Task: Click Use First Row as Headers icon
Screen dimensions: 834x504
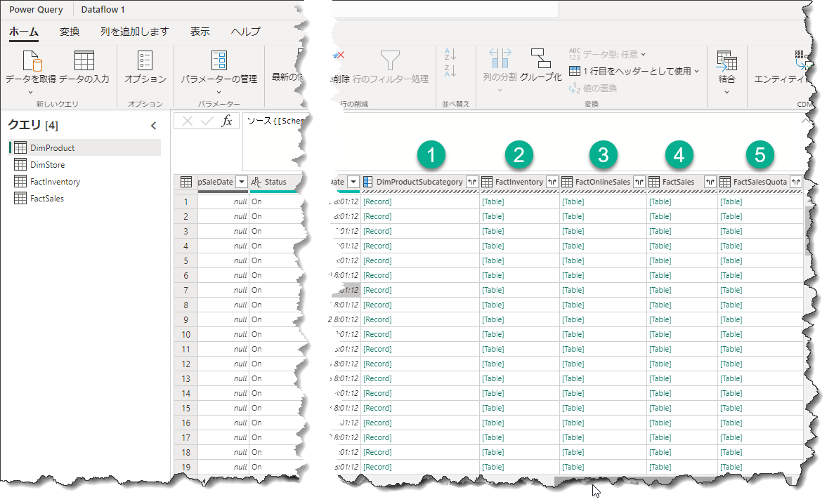Action: tap(575, 71)
